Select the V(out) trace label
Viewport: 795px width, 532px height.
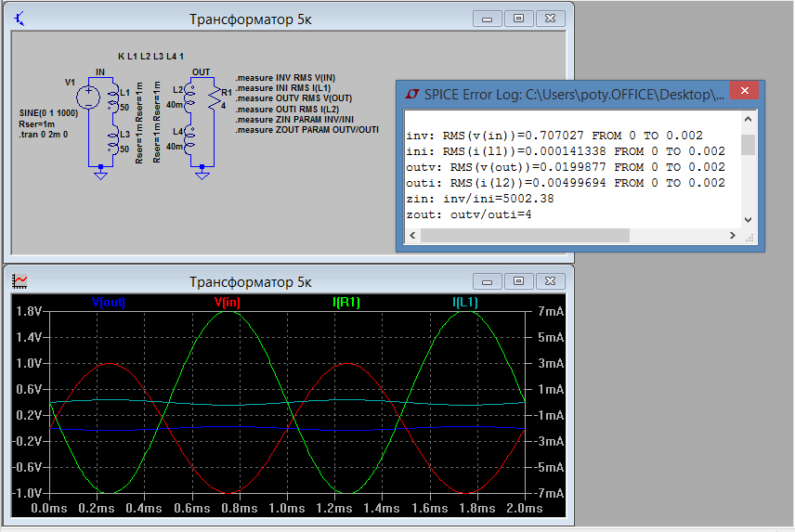[108, 302]
